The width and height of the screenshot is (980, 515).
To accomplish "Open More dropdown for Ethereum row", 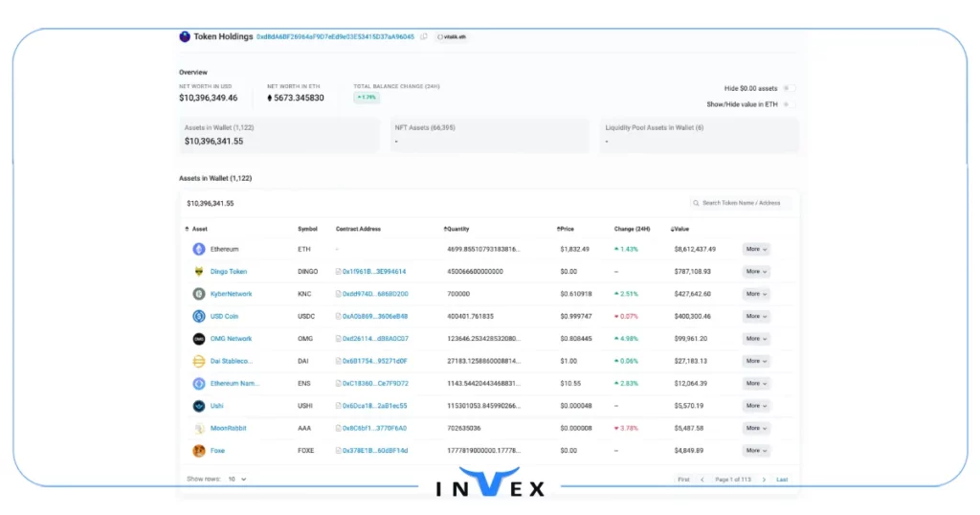I will tap(756, 250).
